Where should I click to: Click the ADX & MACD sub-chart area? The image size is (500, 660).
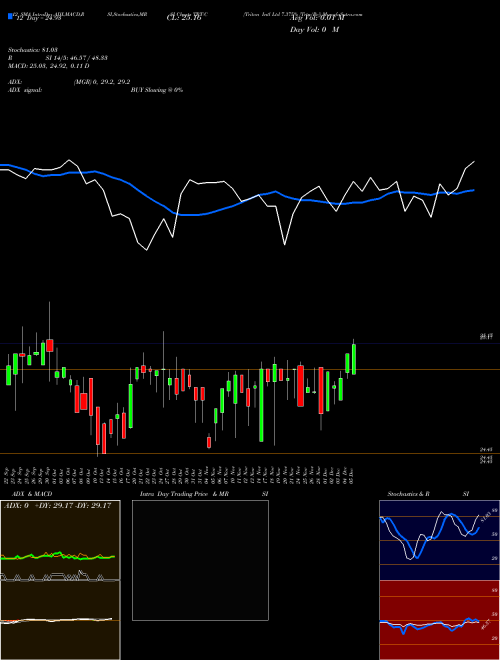point(60,580)
